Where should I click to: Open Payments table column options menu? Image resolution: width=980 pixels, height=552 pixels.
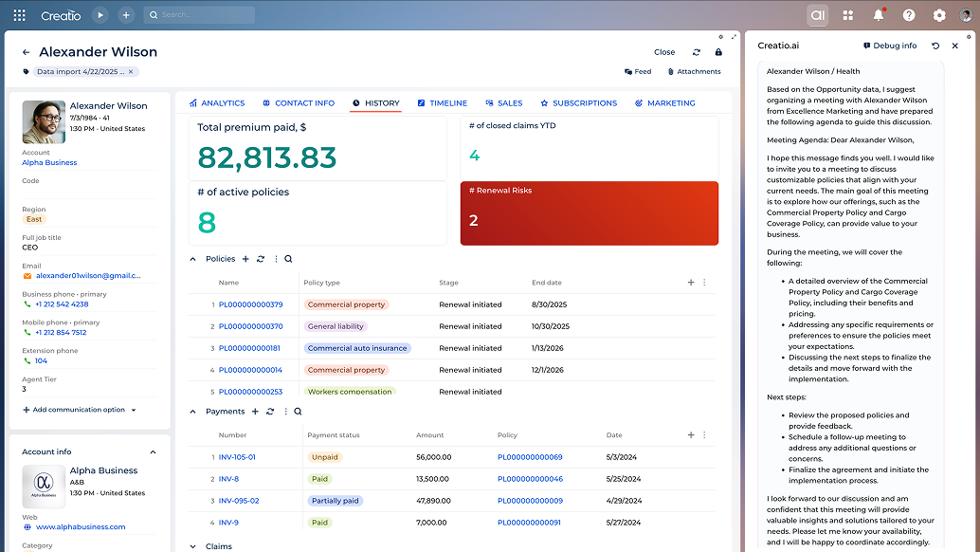[x=704, y=435]
